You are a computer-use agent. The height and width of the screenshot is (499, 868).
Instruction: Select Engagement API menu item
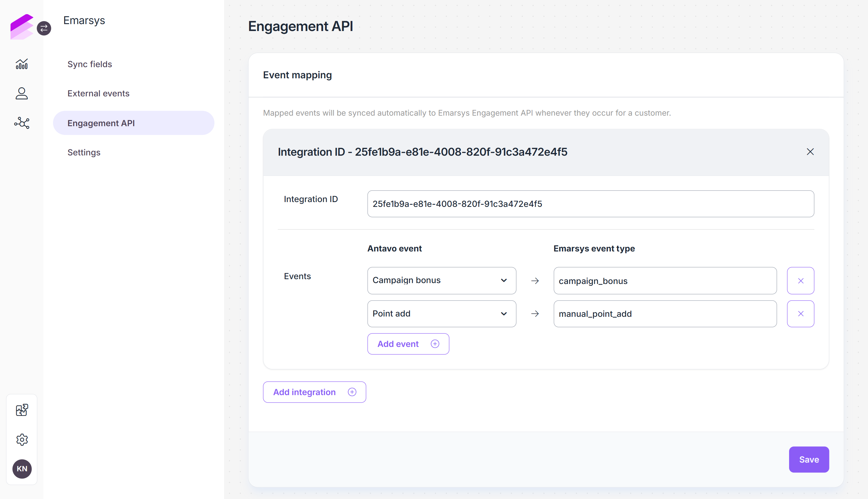coord(134,123)
